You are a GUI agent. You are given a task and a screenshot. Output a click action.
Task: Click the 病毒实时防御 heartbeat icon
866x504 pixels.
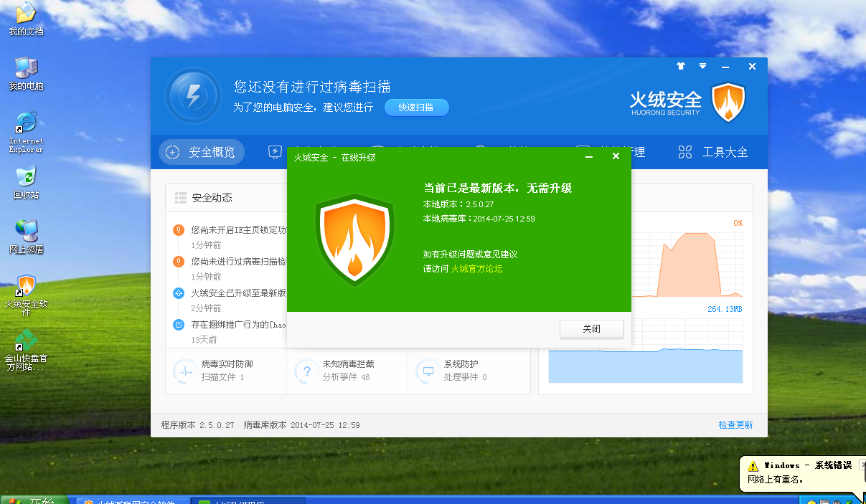[185, 371]
